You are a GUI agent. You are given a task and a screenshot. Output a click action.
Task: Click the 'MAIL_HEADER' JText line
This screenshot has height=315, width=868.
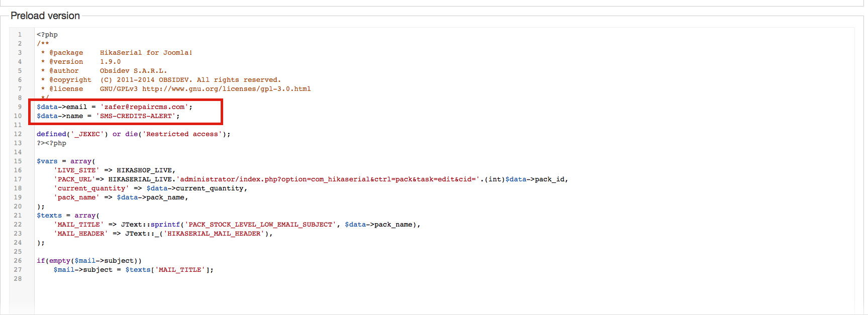(163, 234)
